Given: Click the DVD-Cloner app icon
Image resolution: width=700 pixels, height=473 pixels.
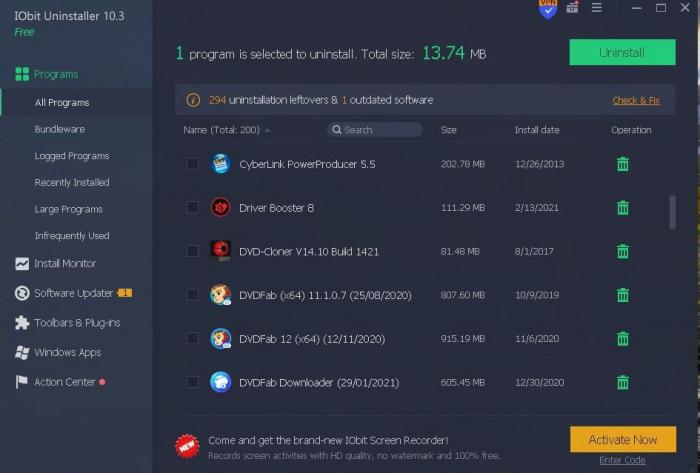Looking at the screenshot, I should [x=221, y=251].
